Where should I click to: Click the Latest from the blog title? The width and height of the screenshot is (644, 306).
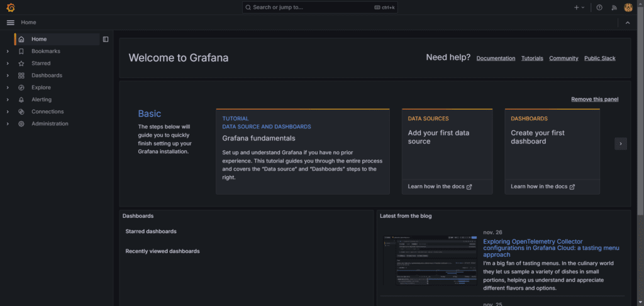click(406, 216)
